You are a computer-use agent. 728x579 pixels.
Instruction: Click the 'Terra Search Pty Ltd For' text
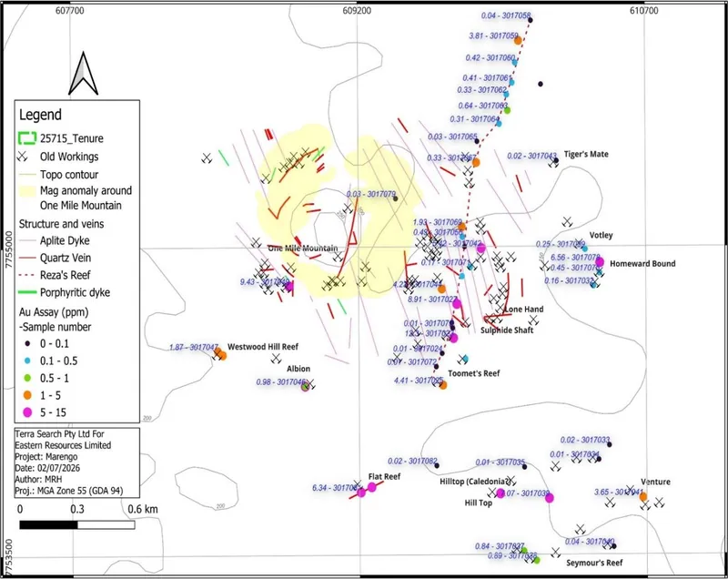click(x=60, y=434)
